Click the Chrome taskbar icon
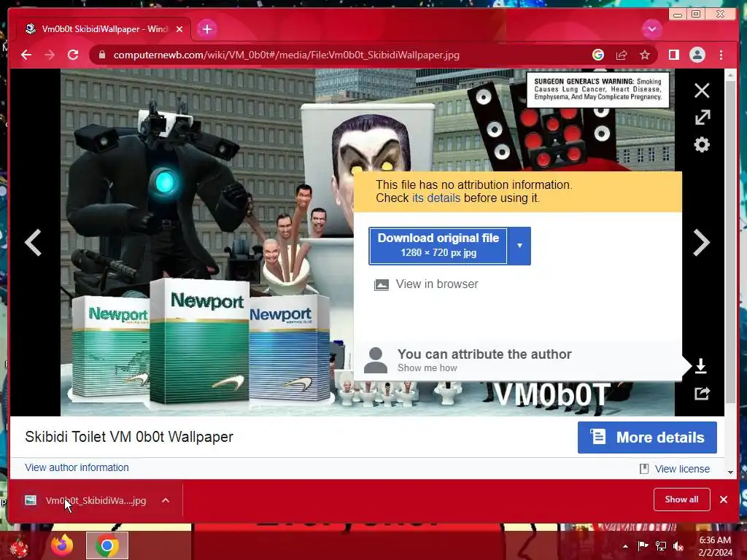The width and height of the screenshot is (747, 560). [x=107, y=545]
